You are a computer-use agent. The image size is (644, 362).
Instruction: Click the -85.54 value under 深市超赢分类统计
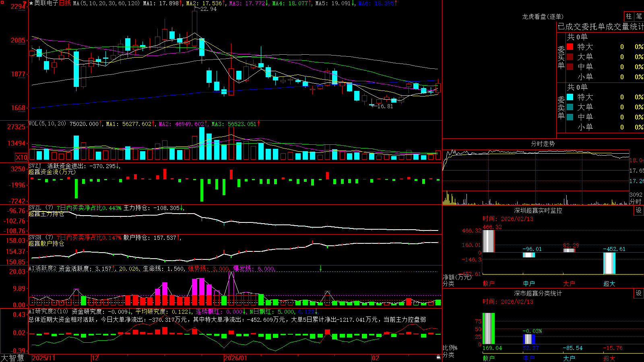[x=572, y=348]
